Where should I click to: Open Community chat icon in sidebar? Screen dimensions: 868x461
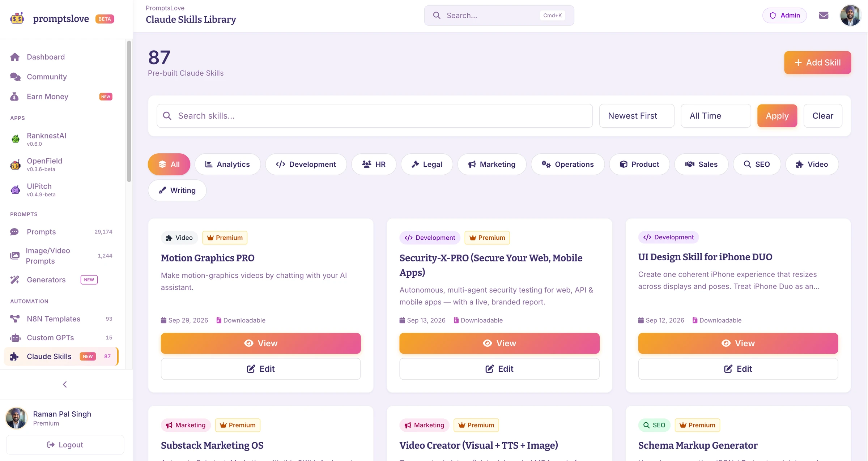coord(15,77)
